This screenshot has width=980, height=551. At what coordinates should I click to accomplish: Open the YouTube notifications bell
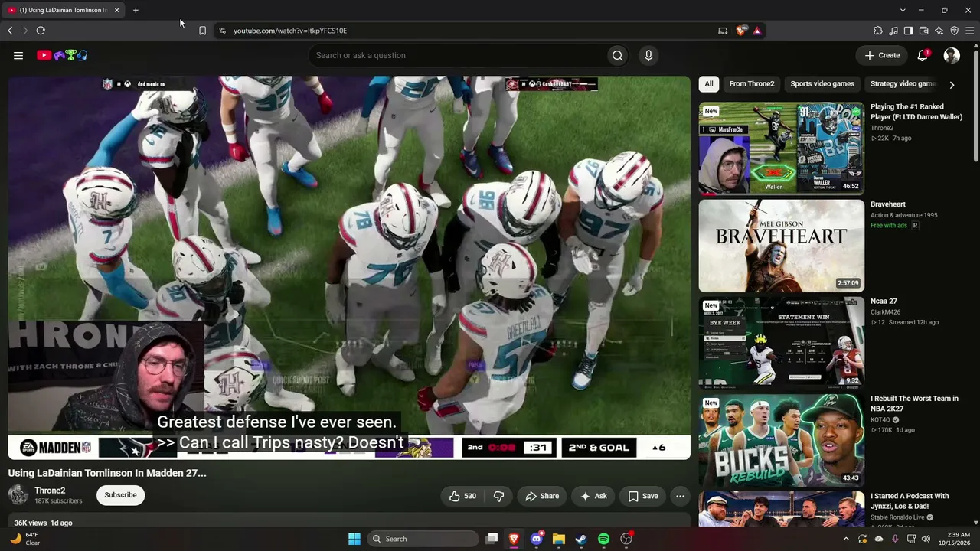tap(923, 55)
